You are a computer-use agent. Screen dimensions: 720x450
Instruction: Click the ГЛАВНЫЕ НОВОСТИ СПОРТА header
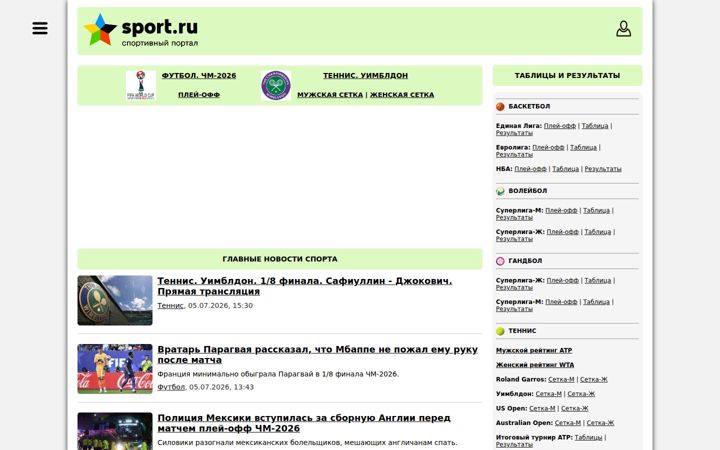280,259
